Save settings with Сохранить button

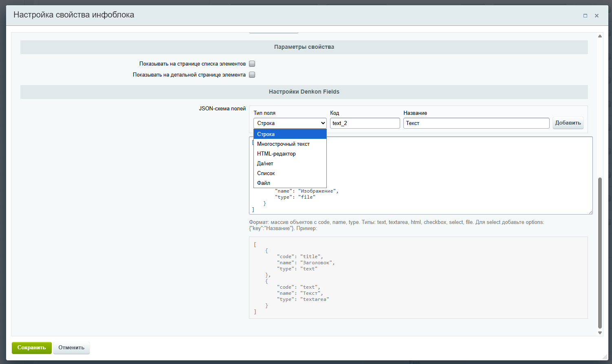(32, 348)
